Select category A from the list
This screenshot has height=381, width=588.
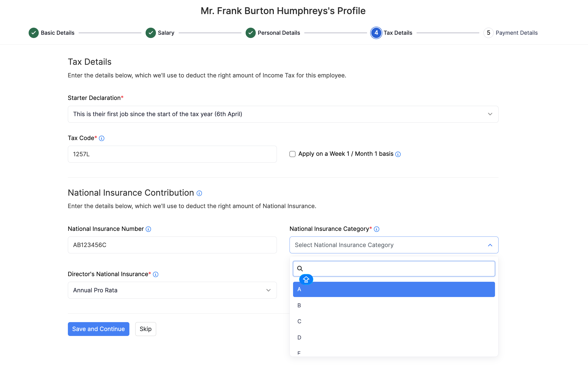tap(394, 289)
